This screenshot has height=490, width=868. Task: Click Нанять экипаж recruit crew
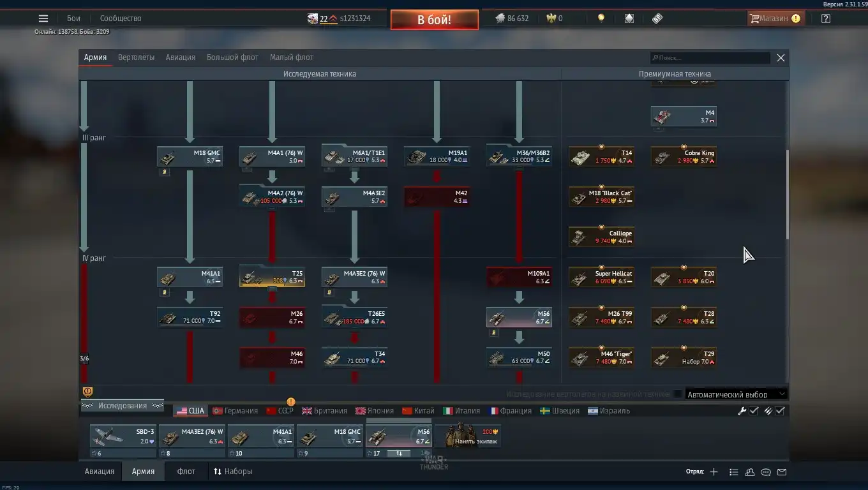pyautogui.click(x=468, y=436)
